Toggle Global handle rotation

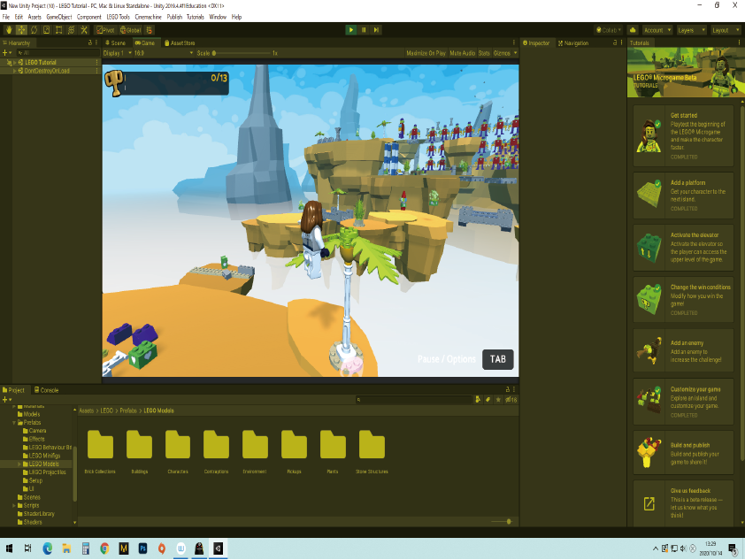tap(130, 30)
